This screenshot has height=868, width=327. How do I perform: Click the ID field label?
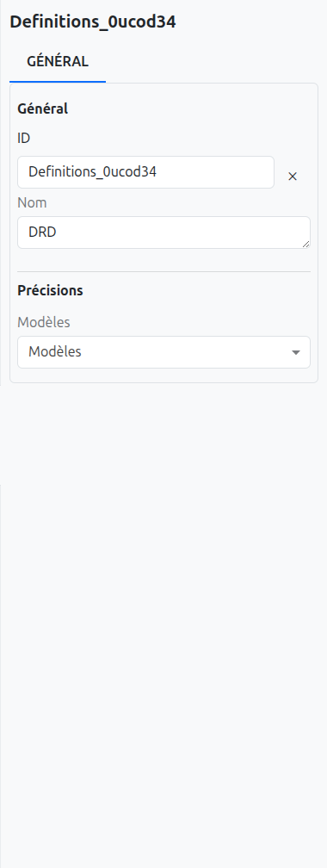[x=24, y=139]
